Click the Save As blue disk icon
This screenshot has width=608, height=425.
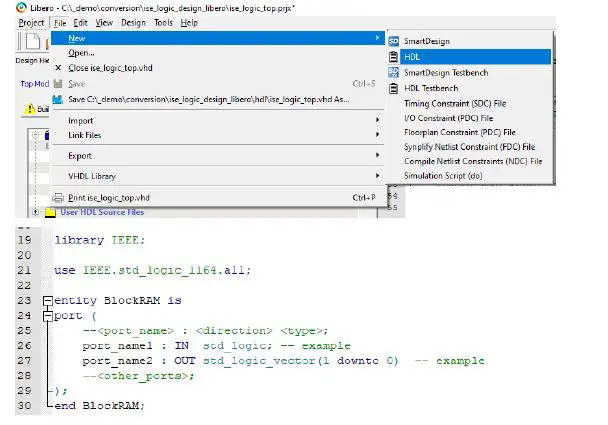coord(58,99)
